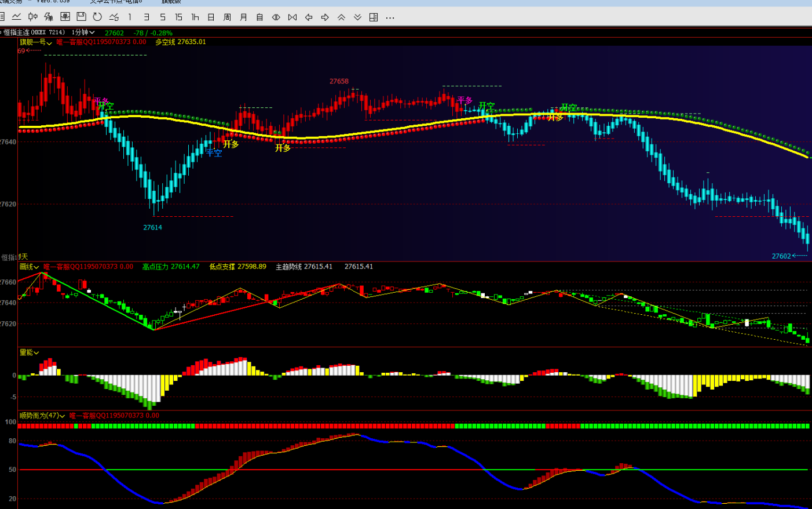This screenshot has height=509, width=812.
Task: Click the 唯一客服QQ text in main chart header
Action: [101, 42]
